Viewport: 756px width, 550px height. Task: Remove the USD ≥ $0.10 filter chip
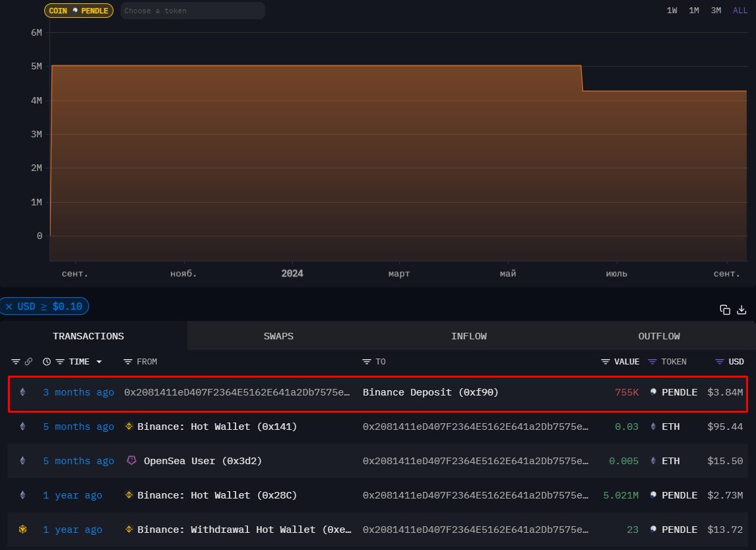(9, 306)
